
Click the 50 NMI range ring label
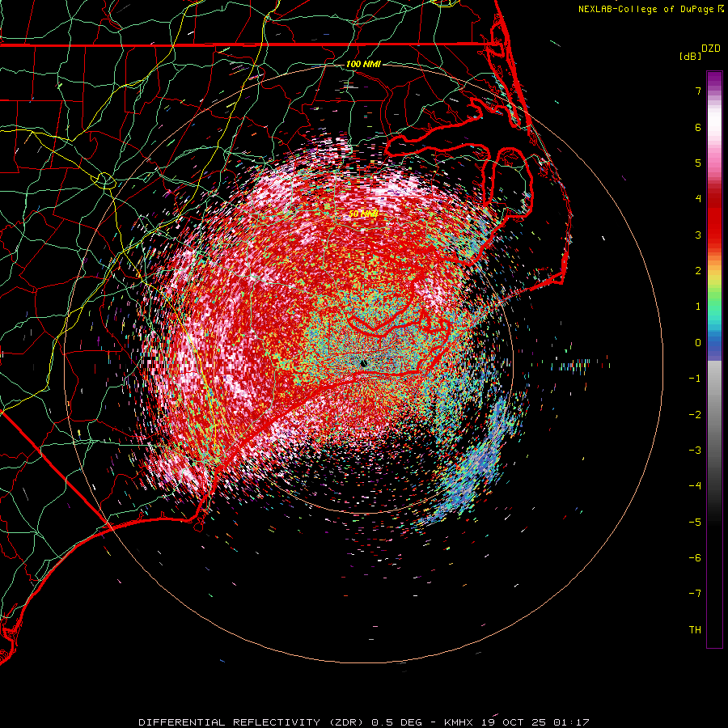(x=363, y=214)
